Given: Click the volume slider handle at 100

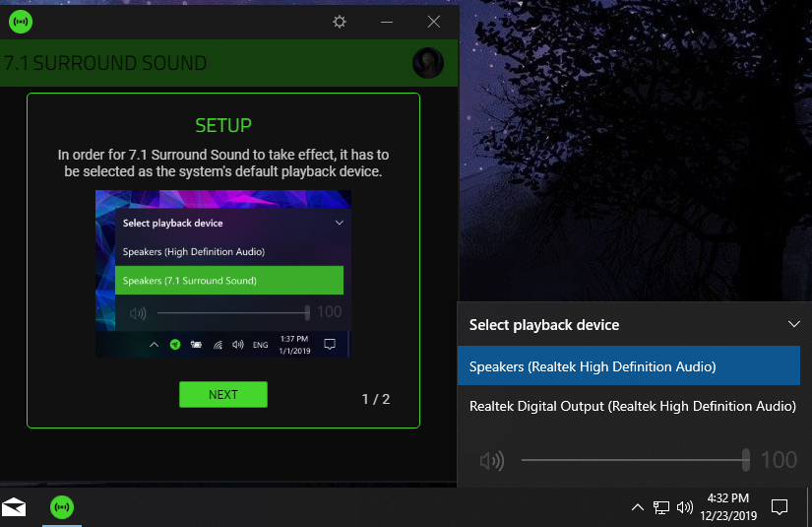Looking at the screenshot, I should click(746, 460).
